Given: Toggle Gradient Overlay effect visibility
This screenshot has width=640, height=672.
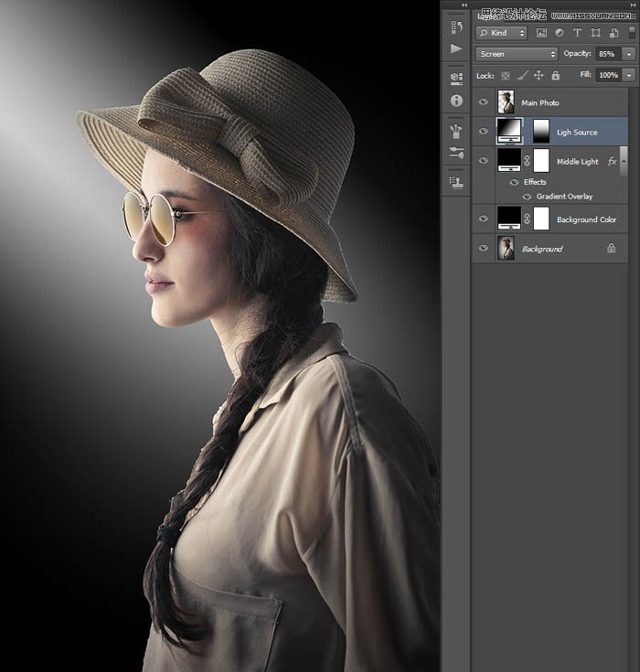Looking at the screenshot, I should [527, 197].
